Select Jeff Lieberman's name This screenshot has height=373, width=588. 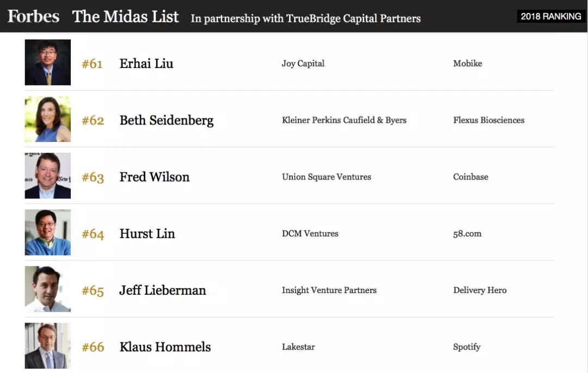163,290
